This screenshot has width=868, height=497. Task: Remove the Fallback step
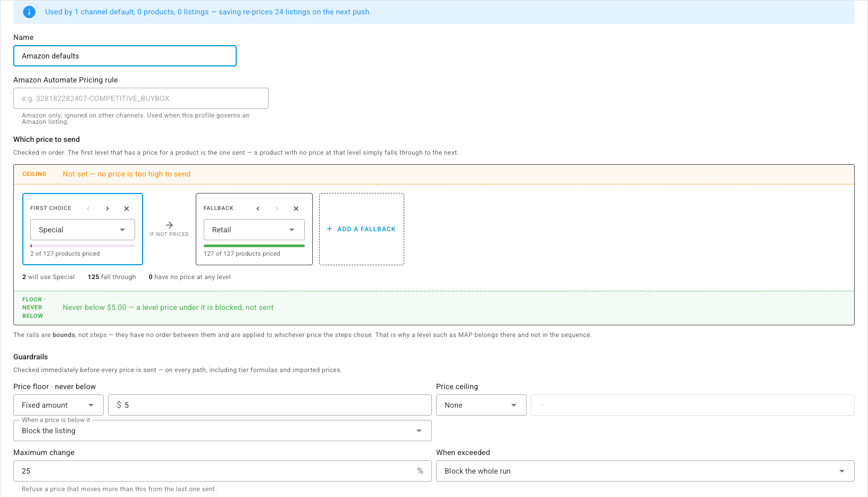pos(296,208)
